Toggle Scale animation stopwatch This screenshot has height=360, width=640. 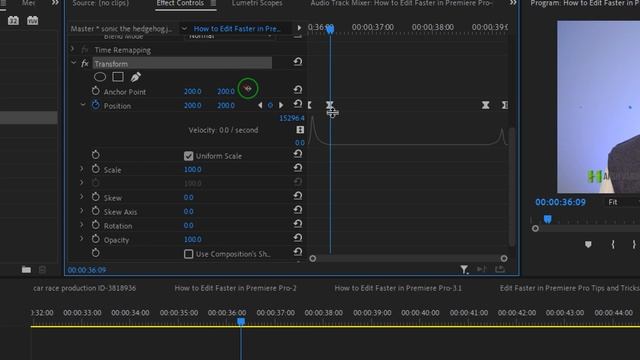pyautogui.click(x=96, y=169)
